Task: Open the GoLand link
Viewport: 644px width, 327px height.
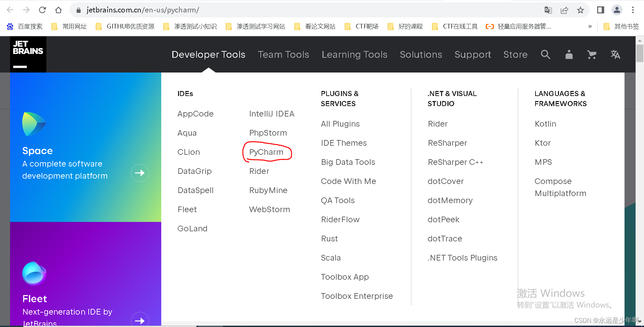Action: click(x=192, y=229)
